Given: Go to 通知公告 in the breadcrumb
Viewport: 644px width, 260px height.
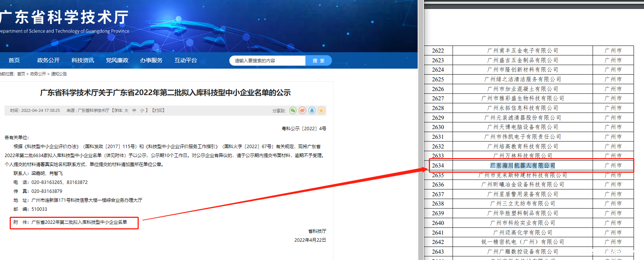Looking at the screenshot, I should [x=59, y=74].
